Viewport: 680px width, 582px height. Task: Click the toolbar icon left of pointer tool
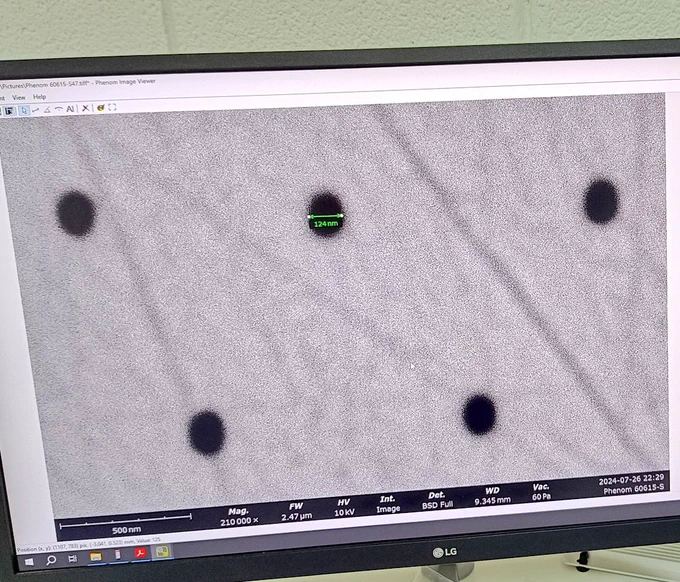click(x=10, y=111)
